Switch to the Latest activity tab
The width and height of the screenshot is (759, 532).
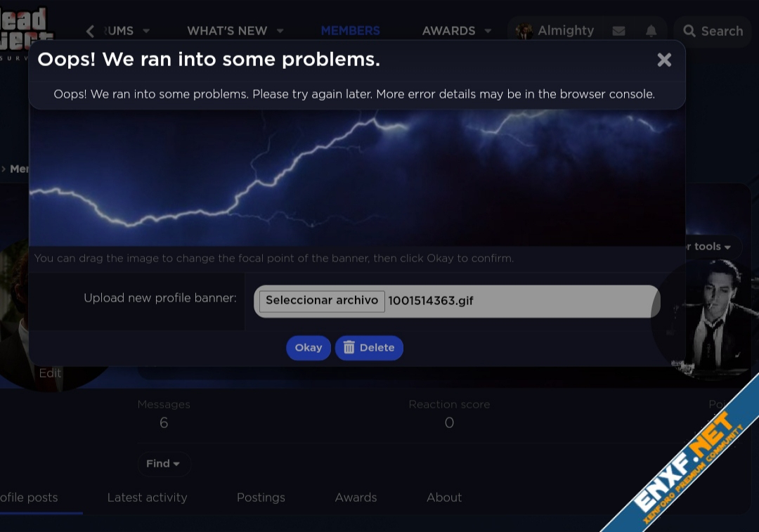(x=147, y=498)
